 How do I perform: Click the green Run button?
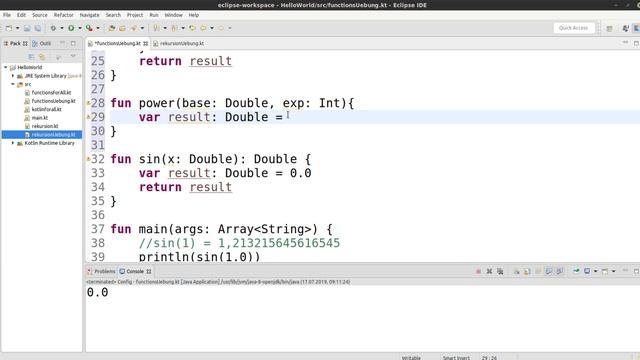tap(71, 28)
